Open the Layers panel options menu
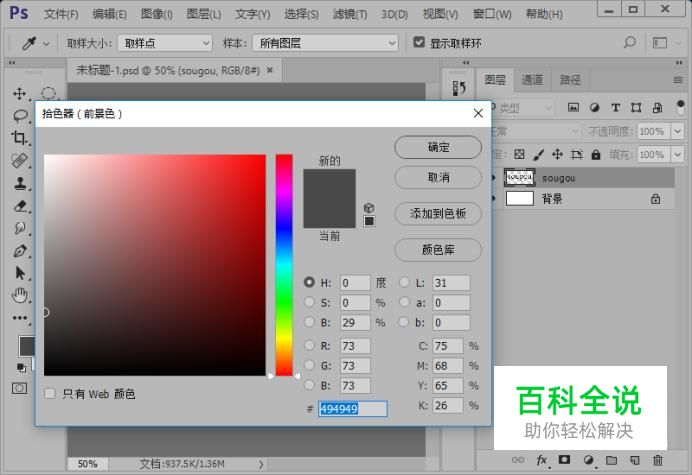 click(x=678, y=80)
